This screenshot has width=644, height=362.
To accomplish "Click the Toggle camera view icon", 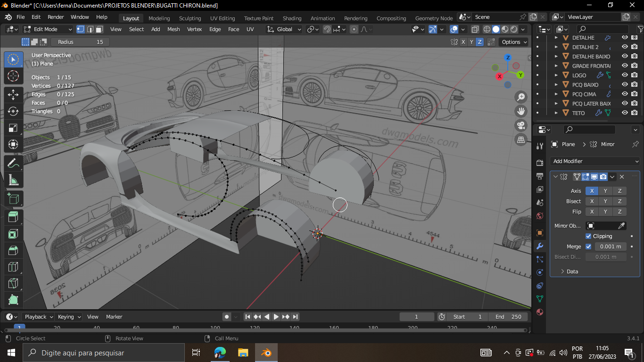I will click(x=521, y=125).
